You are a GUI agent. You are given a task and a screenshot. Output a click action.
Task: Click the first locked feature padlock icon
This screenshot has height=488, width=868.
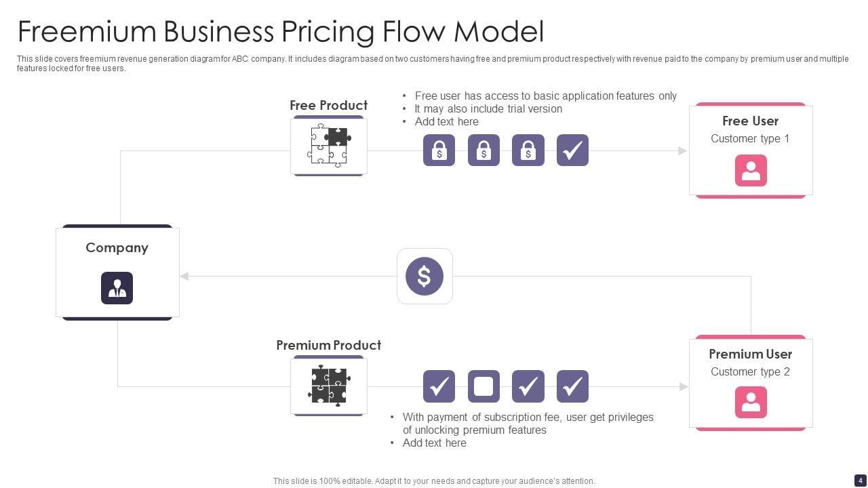pyautogui.click(x=439, y=150)
